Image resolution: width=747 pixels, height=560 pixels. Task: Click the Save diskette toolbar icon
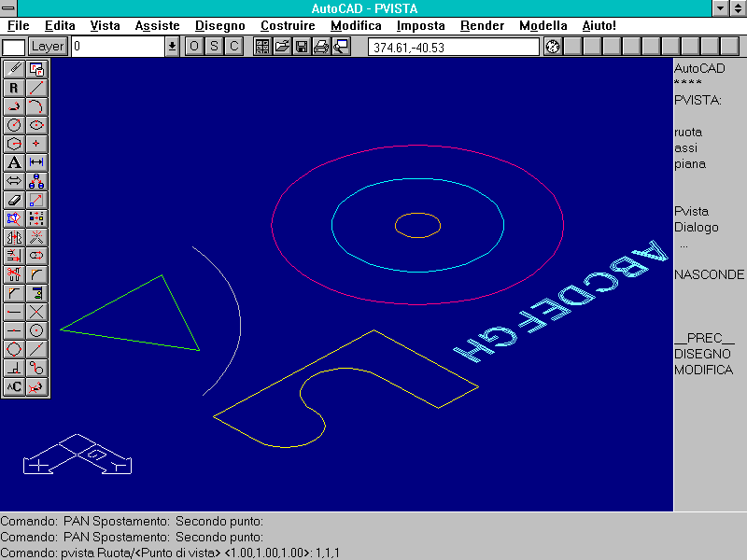click(302, 47)
